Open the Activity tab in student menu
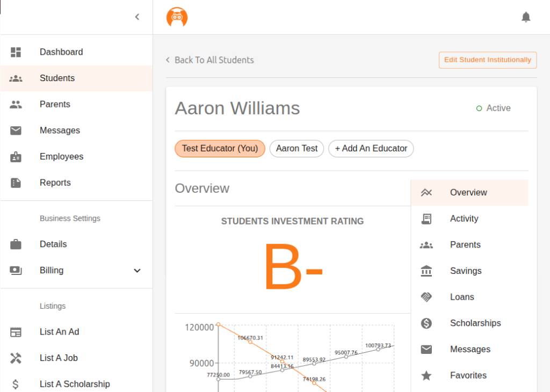Viewport: 550px width, 392px height. pos(464,219)
